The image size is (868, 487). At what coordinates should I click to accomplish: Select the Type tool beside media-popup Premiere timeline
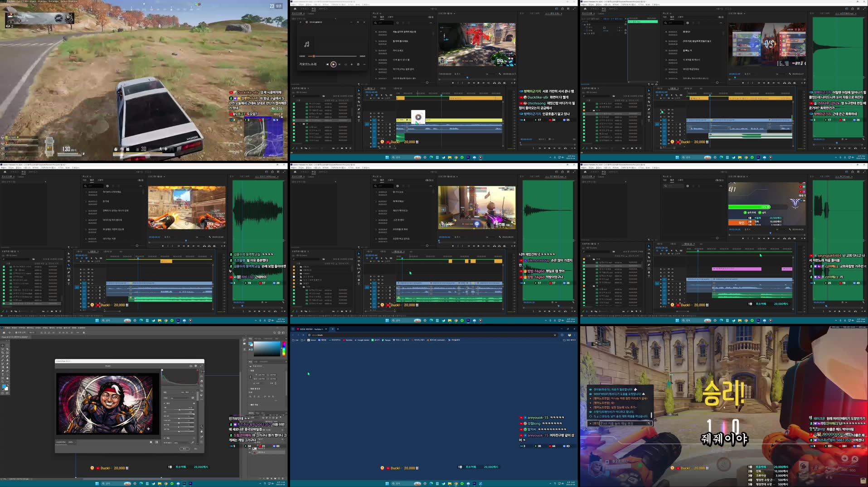tap(359, 121)
